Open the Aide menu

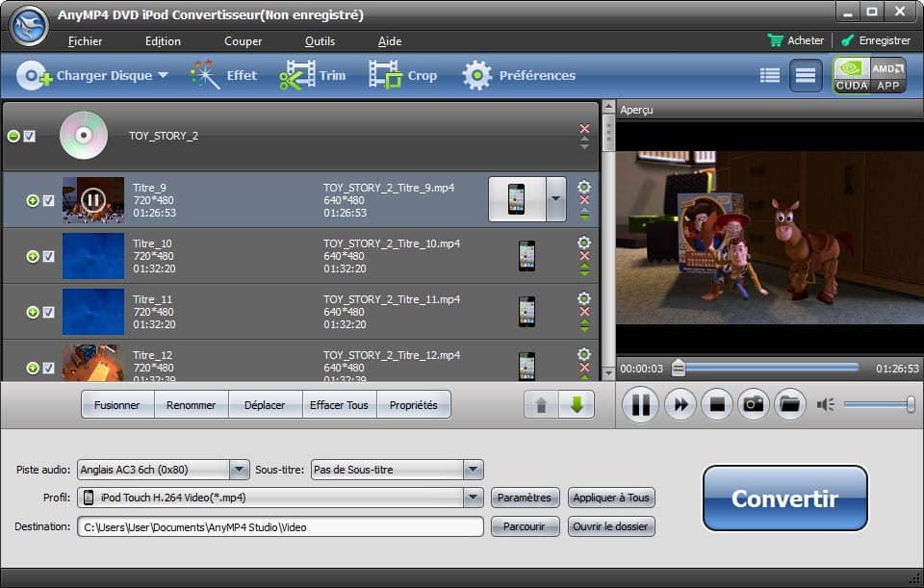click(390, 41)
